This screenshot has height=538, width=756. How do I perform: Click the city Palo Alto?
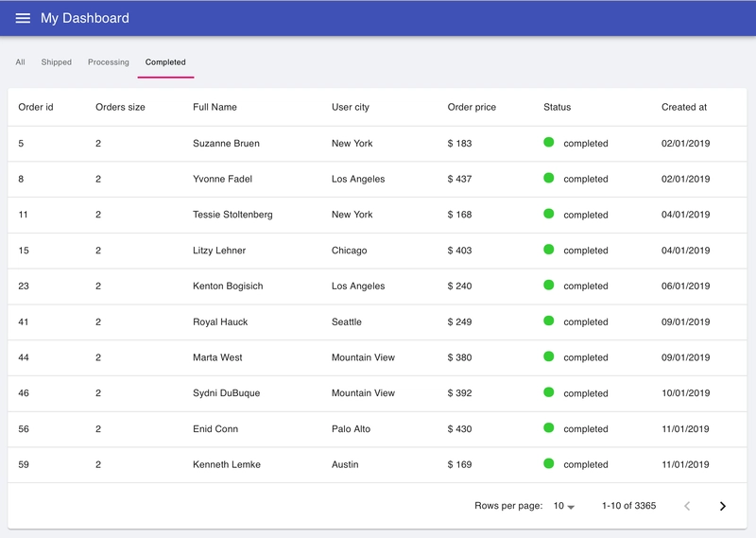pyautogui.click(x=351, y=429)
